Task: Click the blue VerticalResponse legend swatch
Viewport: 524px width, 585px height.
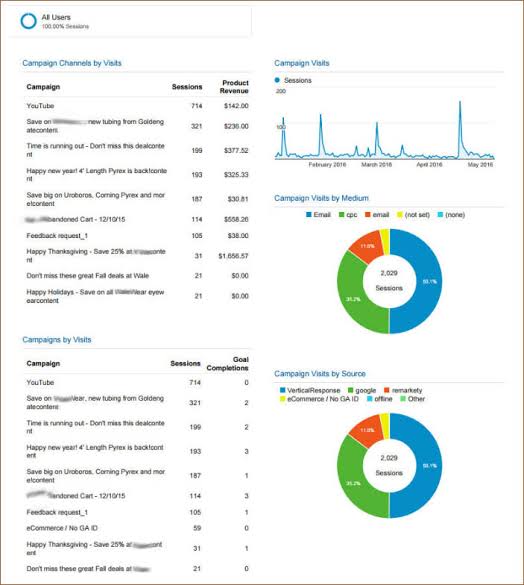Action: click(x=283, y=390)
